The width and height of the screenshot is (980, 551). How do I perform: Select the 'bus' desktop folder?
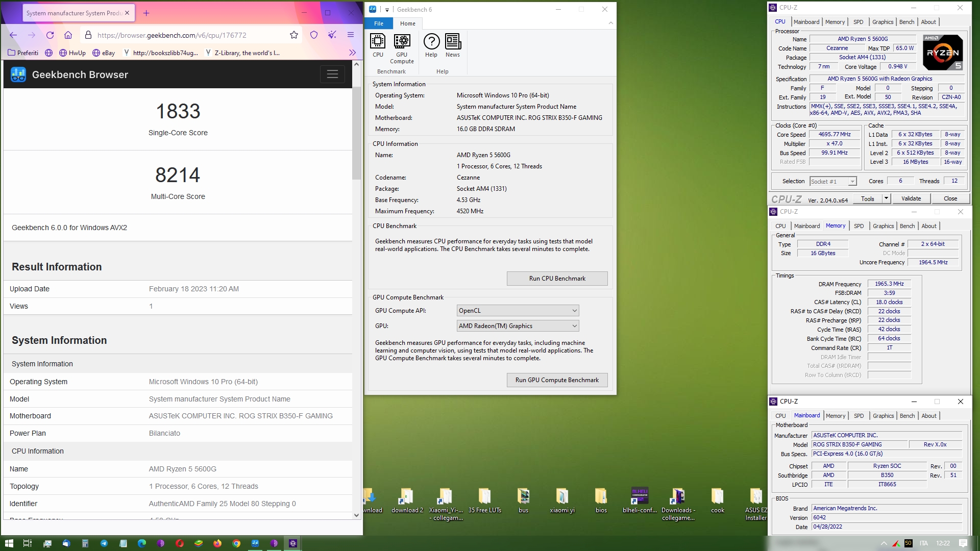[x=523, y=500]
